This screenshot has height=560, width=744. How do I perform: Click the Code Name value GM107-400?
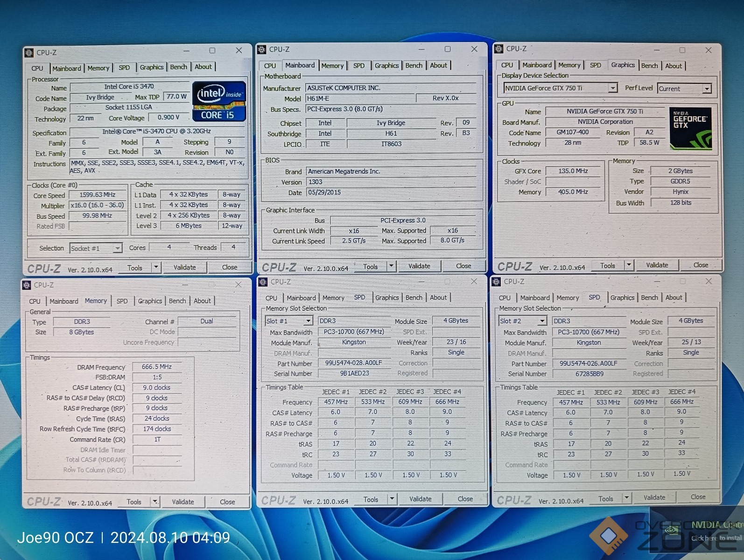(x=573, y=132)
